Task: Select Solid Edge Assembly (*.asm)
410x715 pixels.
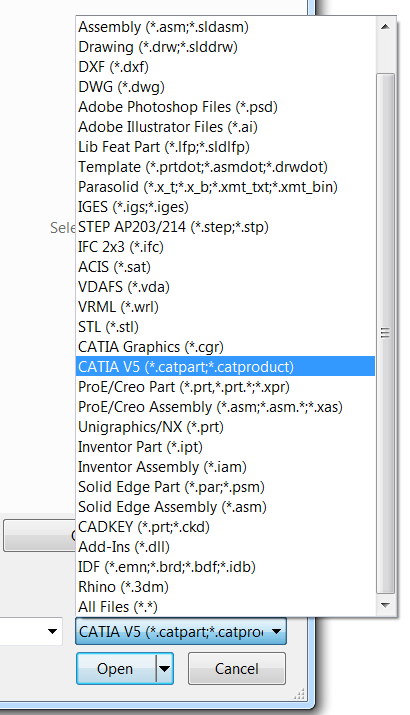Action: click(x=225, y=507)
